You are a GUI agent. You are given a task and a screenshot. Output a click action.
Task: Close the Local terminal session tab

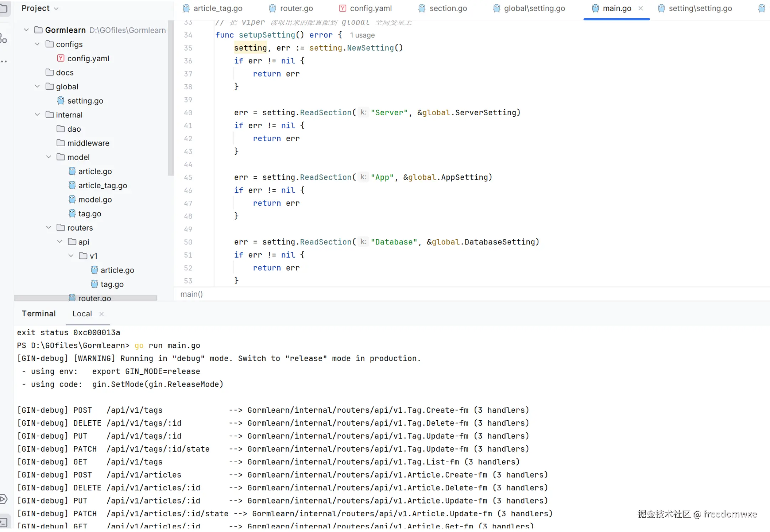101,314
